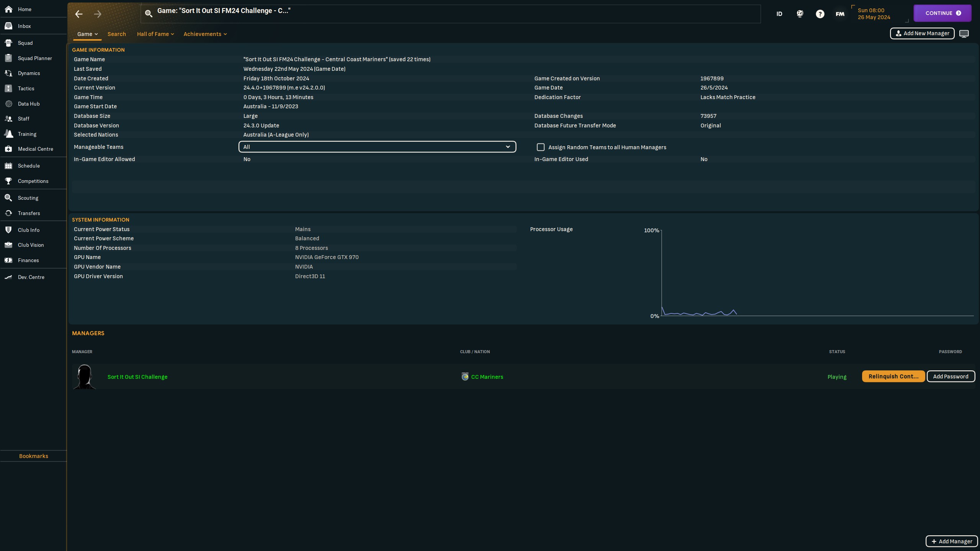Click Relinquish Control button
This screenshot has width=980, height=551.
(x=892, y=376)
